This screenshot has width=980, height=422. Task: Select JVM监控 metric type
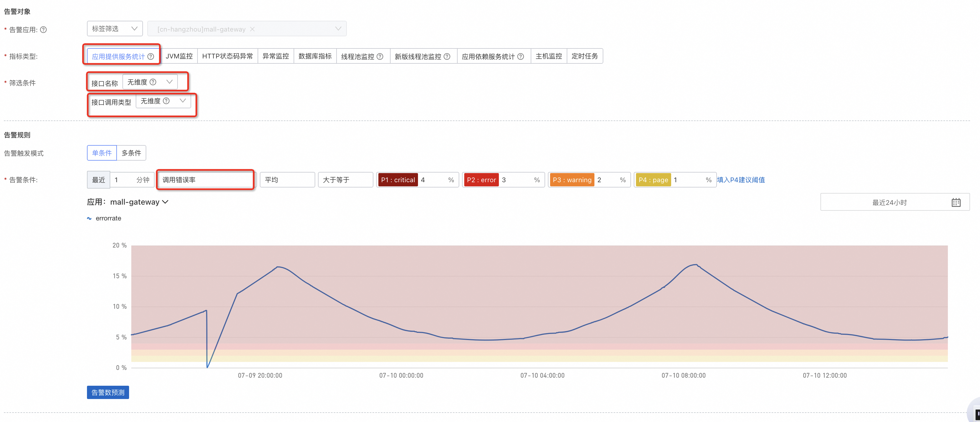[179, 56]
